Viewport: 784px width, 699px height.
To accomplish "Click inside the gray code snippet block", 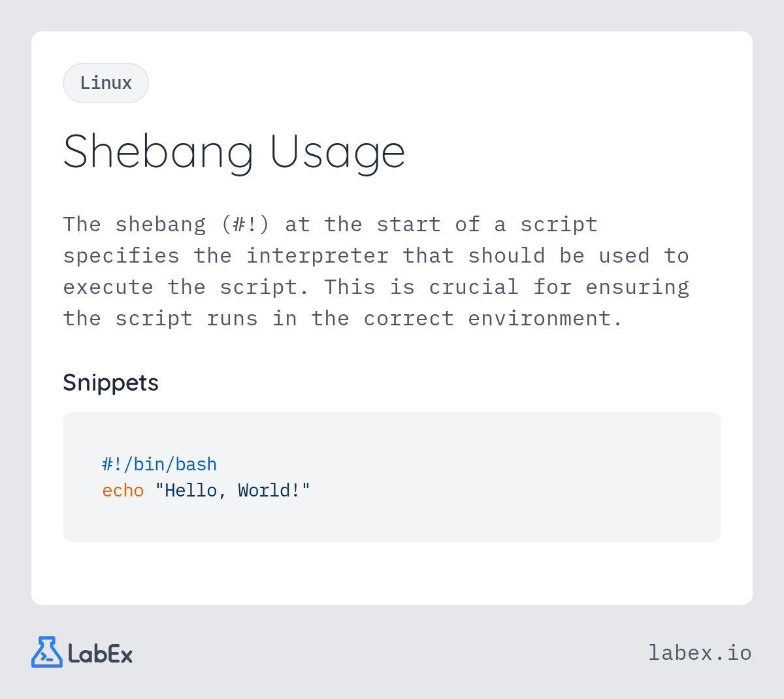I will pyautogui.click(x=392, y=477).
